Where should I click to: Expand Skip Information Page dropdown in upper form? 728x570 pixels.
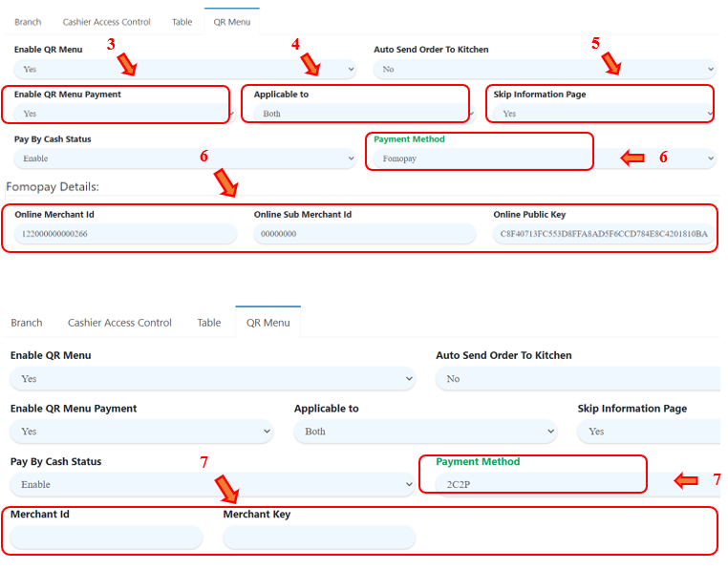[x=602, y=114]
